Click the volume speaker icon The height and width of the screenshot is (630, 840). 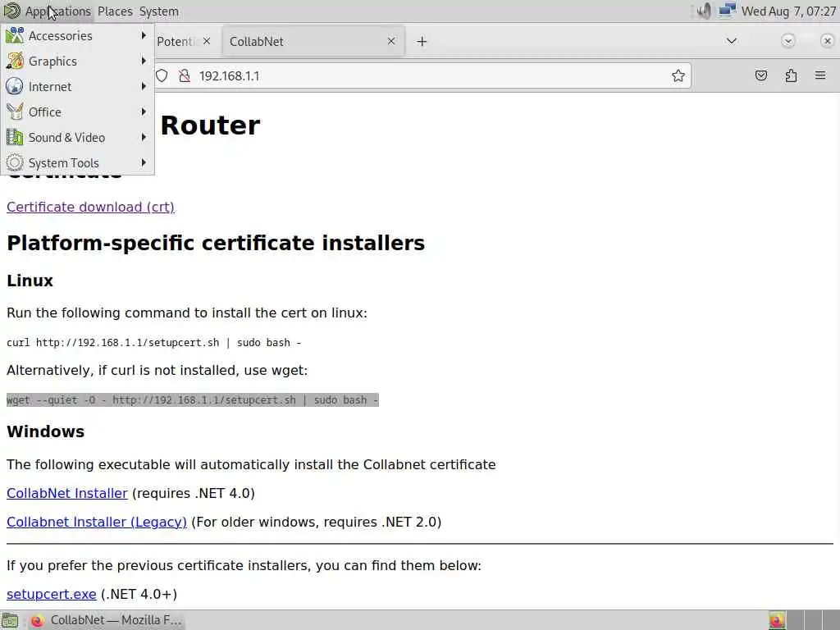[x=704, y=11]
